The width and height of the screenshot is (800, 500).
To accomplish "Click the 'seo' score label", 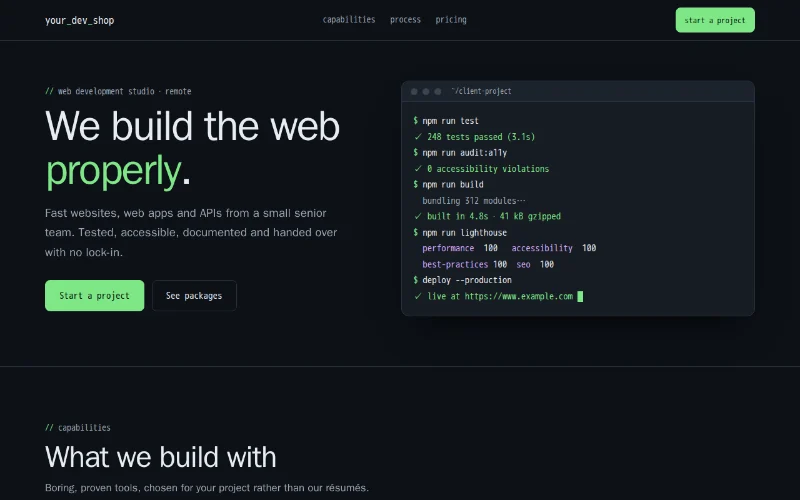I will pyautogui.click(x=523, y=264).
